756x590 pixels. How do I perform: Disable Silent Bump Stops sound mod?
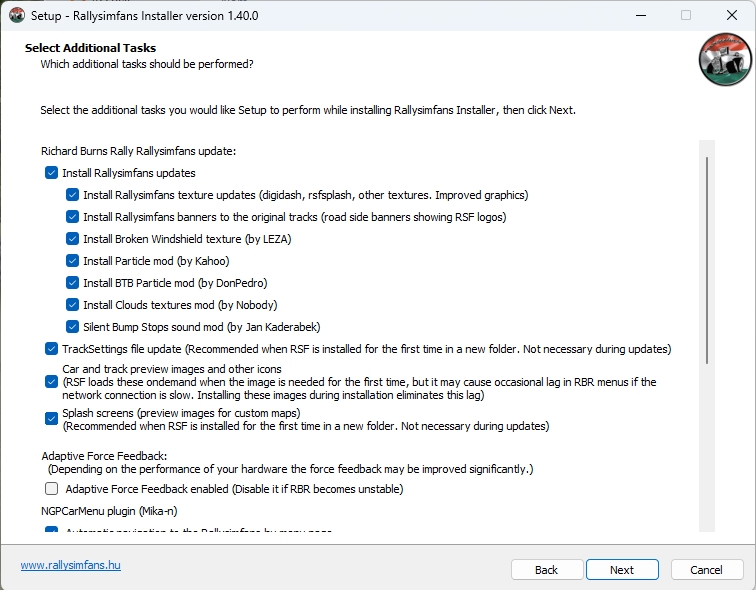click(x=73, y=327)
